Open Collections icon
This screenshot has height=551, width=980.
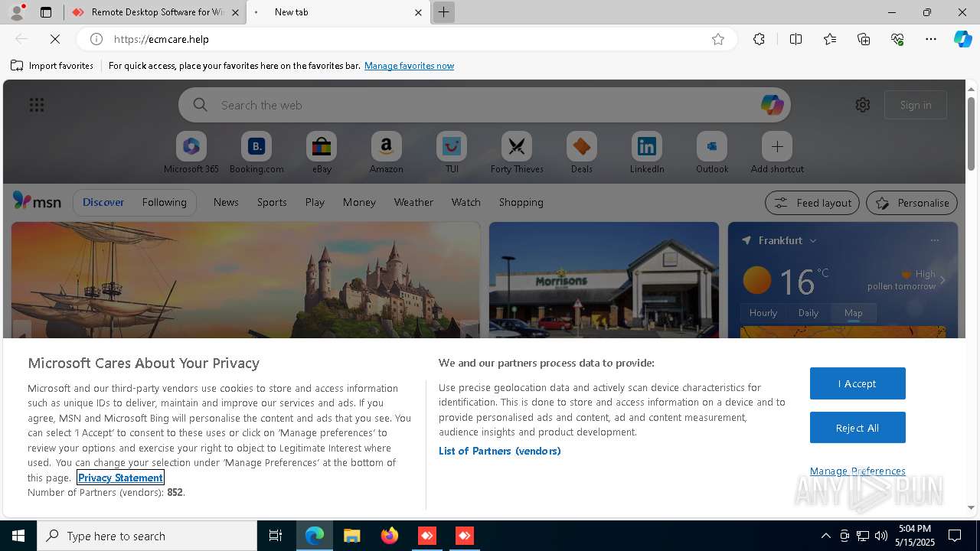pyautogui.click(x=864, y=39)
